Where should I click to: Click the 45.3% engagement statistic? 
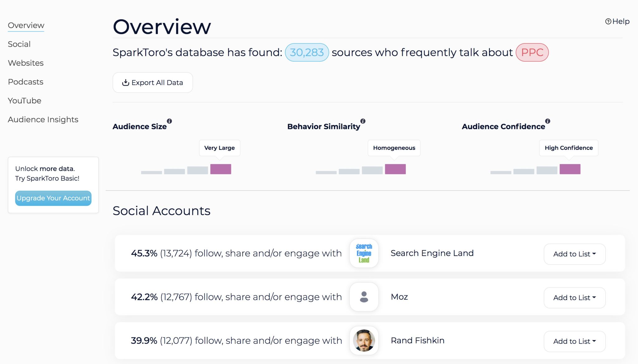tap(144, 253)
